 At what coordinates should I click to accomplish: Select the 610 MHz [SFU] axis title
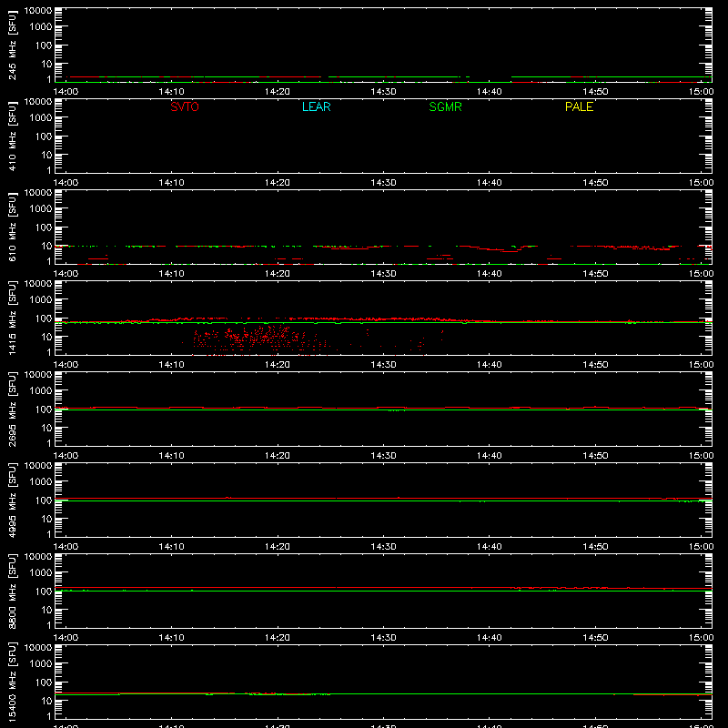tap(12, 227)
